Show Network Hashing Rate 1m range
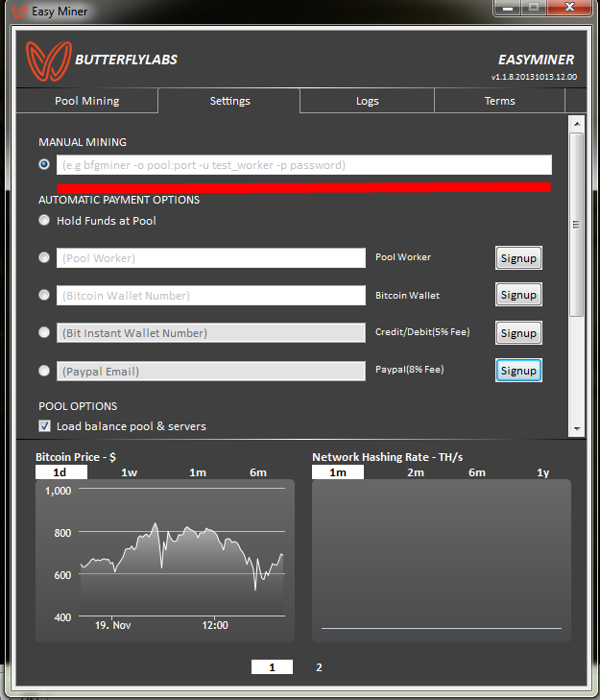 pos(338,472)
